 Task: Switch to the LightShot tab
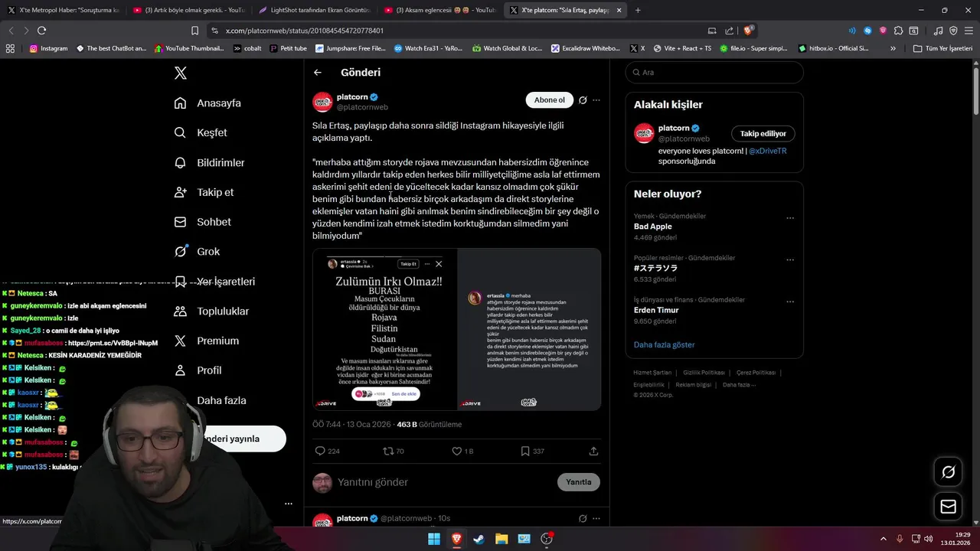pyautogui.click(x=315, y=10)
